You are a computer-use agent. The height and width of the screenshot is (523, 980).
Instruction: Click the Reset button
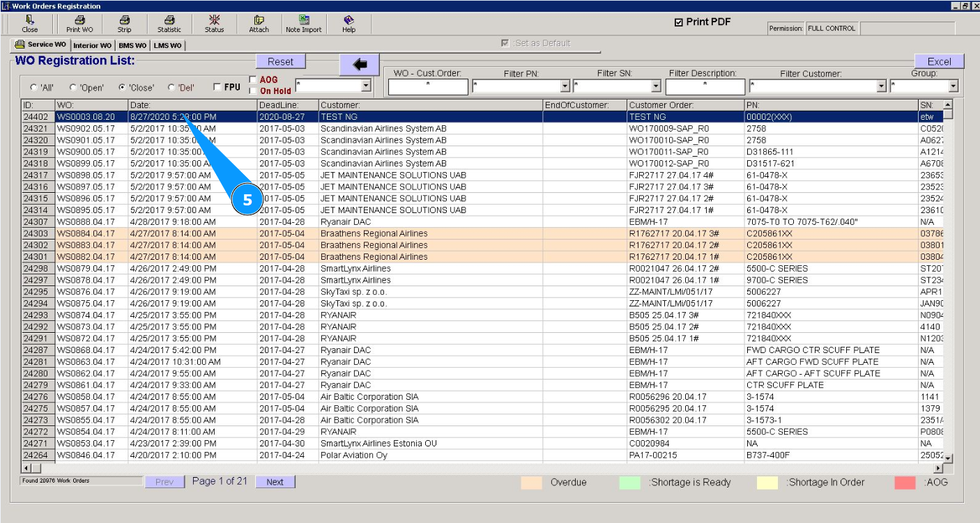pyautogui.click(x=281, y=61)
